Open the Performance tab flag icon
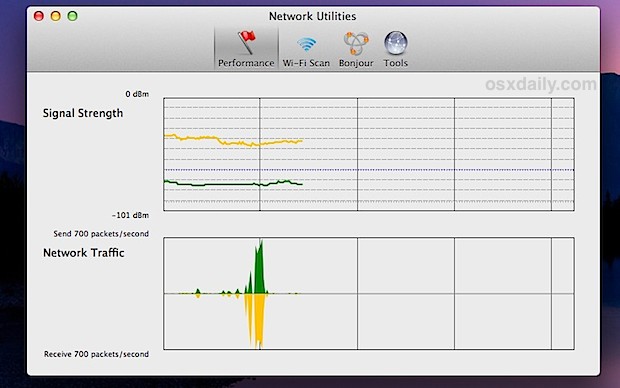 (247, 42)
